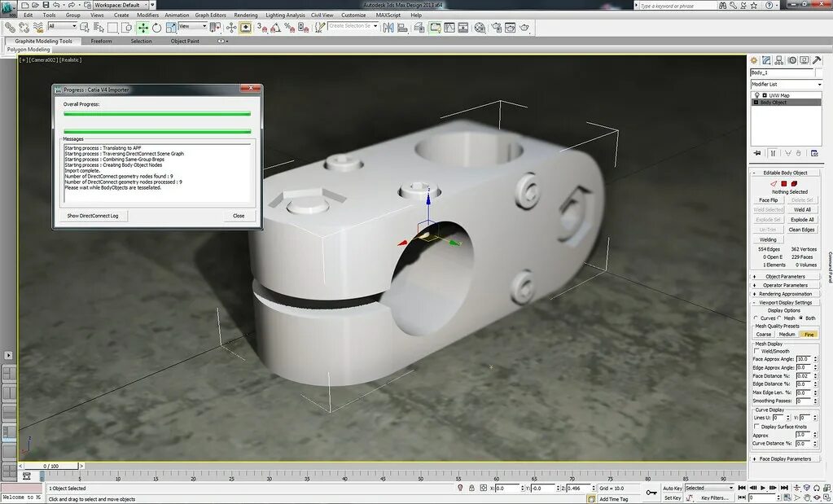This screenshot has height=504, width=833.
Task: Toggle the Auto Key button
Action: click(x=672, y=488)
